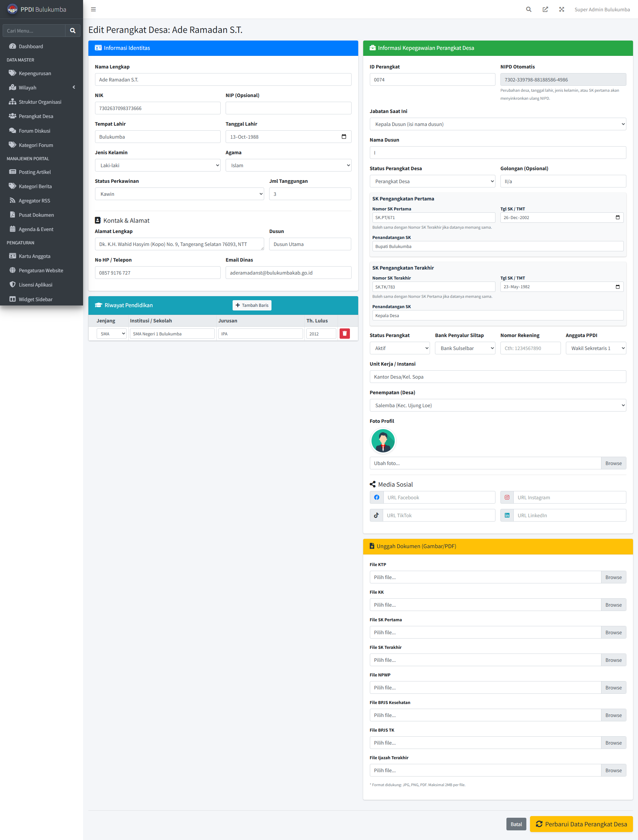638x840 pixels.
Task: Open Agenda & Event menu
Action: pos(42,229)
